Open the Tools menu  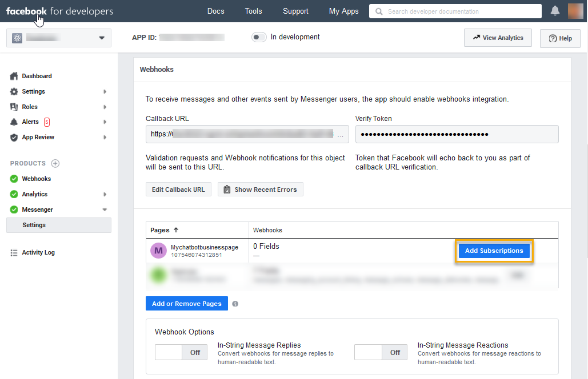point(254,11)
